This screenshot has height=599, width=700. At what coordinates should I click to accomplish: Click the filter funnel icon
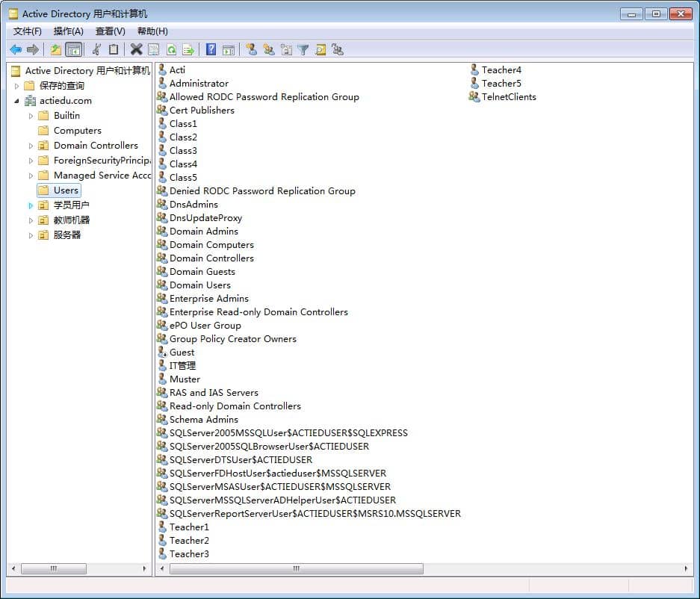point(303,49)
